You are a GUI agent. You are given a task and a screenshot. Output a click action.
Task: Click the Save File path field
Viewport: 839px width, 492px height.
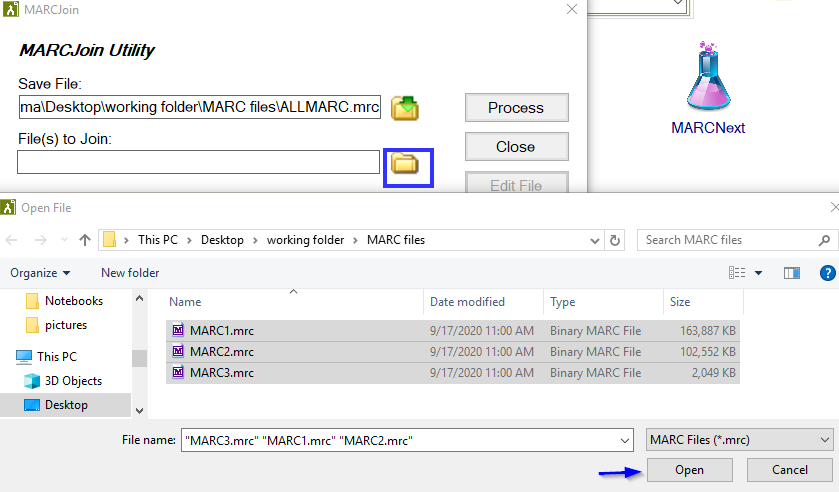[x=200, y=107]
